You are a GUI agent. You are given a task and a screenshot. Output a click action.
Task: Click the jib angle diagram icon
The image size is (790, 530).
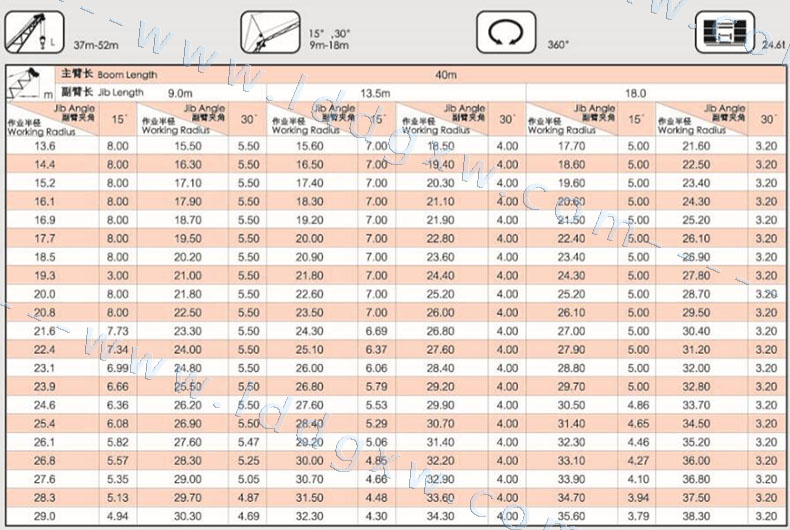click(270, 33)
